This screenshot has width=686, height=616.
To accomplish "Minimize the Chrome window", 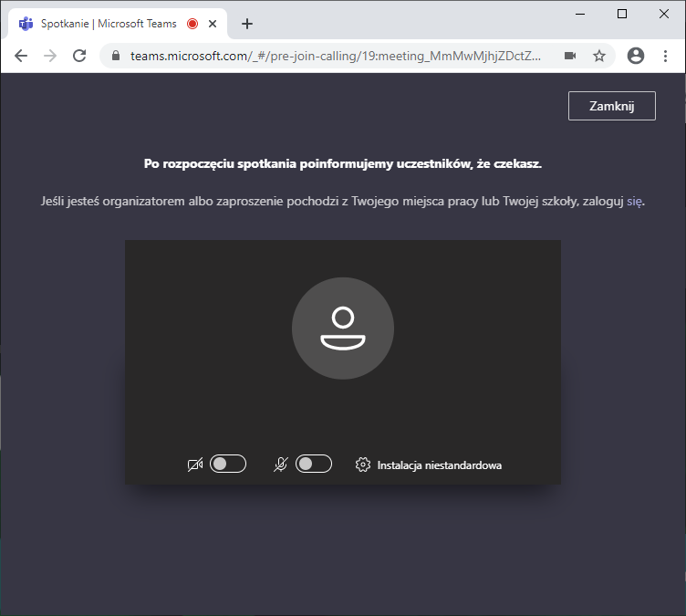I will [x=580, y=14].
